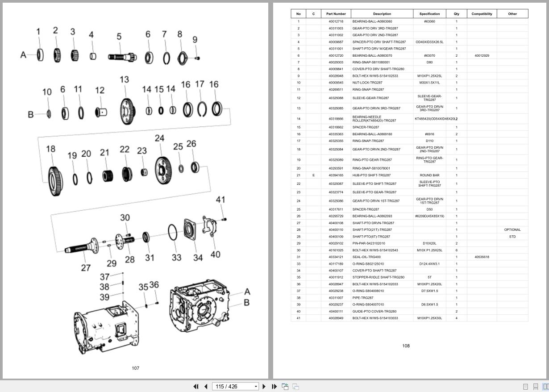This screenshot has width=549, height=392.
Task: Go to the next page
Action: 264,386
